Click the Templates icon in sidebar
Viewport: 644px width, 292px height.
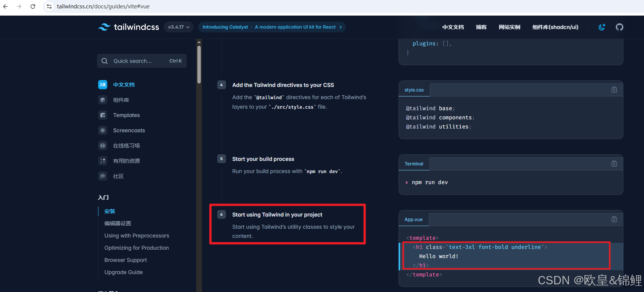[103, 115]
